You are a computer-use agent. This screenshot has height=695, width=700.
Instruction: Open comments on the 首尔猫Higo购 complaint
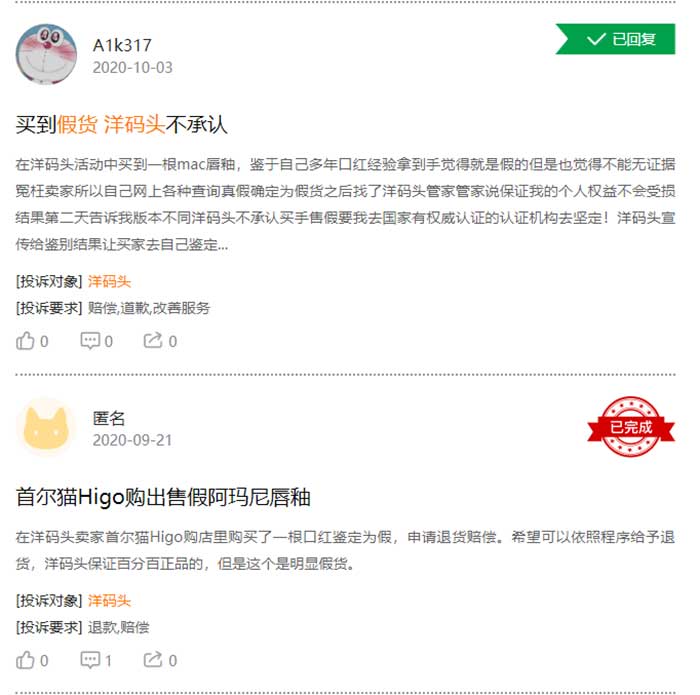tap(96, 660)
